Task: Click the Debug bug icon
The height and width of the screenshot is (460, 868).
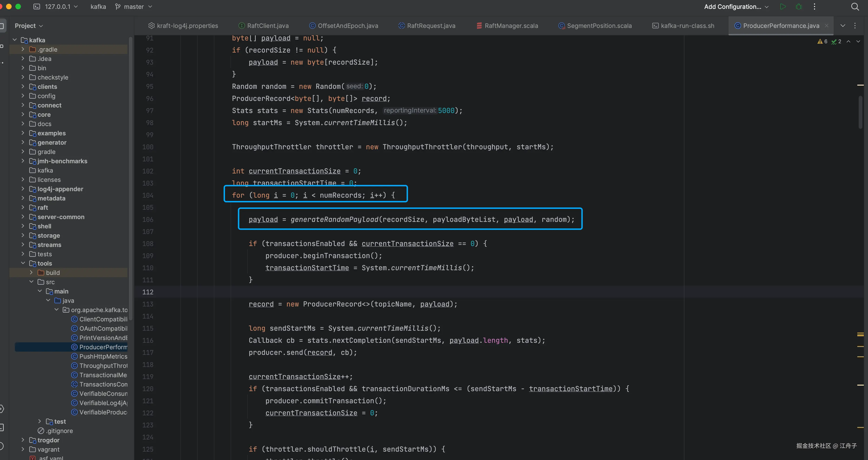Action: tap(798, 7)
